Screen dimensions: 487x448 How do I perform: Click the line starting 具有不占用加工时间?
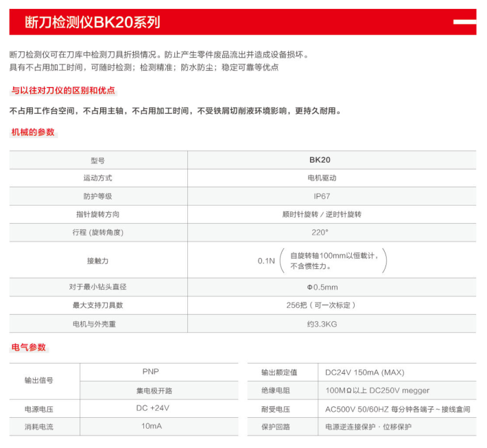(x=144, y=67)
